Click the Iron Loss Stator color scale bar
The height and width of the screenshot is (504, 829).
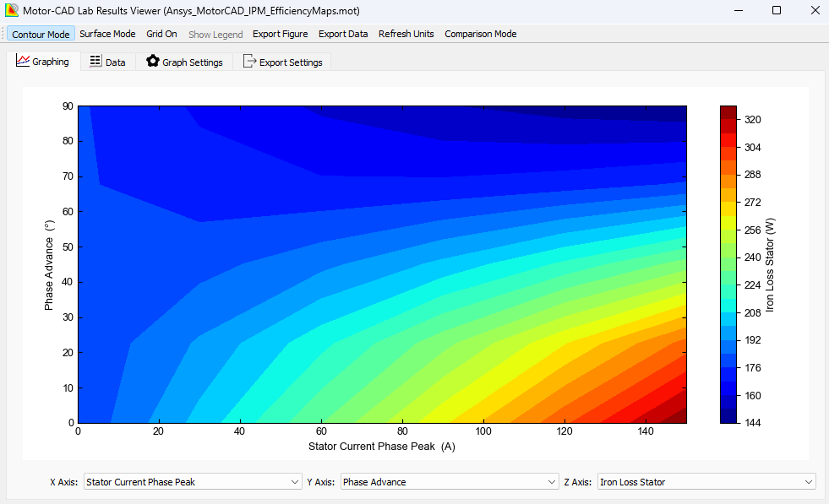pyautogui.click(x=728, y=262)
